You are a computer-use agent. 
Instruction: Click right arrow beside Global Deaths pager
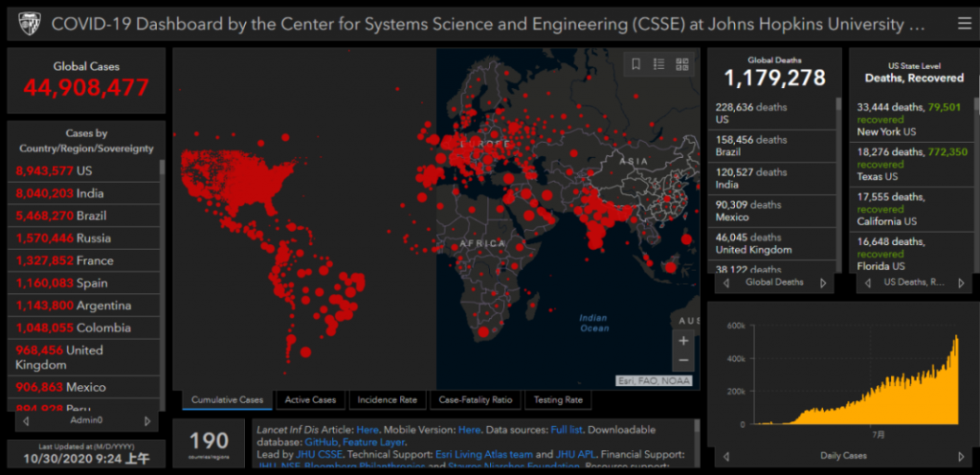coord(823,283)
